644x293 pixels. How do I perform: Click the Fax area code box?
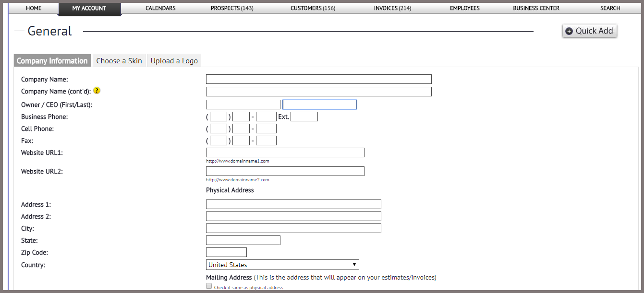coord(219,141)
